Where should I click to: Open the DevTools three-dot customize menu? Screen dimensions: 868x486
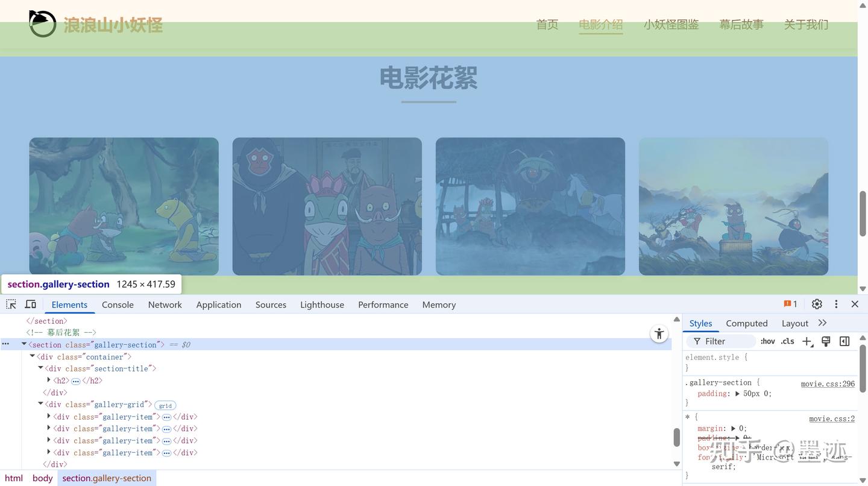tap(836, 304)
